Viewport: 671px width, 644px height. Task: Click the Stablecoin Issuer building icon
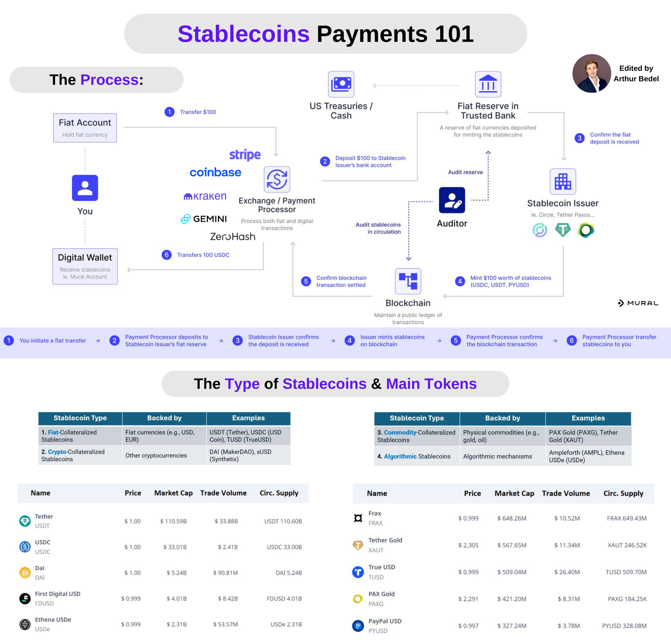pyautogui.click(x=563, y=181)
